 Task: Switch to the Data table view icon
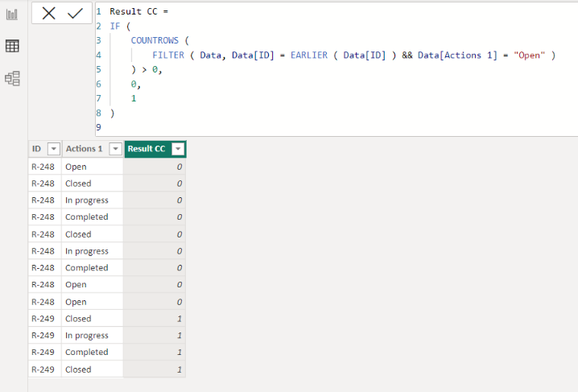[x=12, y=46]
